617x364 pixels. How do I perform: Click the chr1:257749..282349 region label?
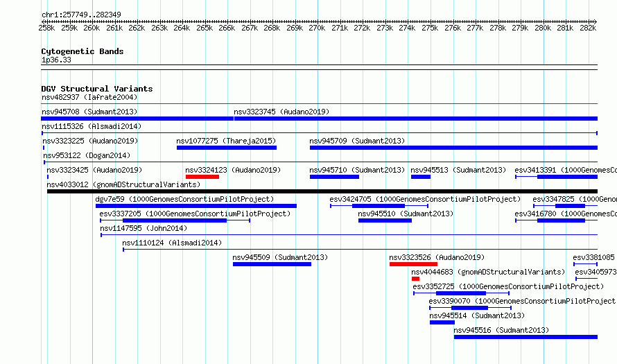[x=81, y=15]
